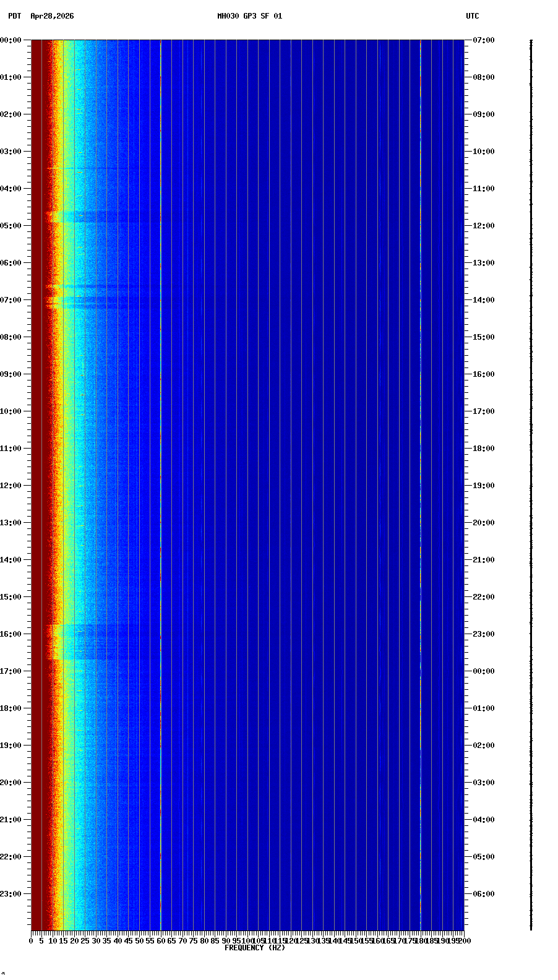Click 23:00 on the PDT time axis
The height and width of the screenshot is (980, 558).
11,894
